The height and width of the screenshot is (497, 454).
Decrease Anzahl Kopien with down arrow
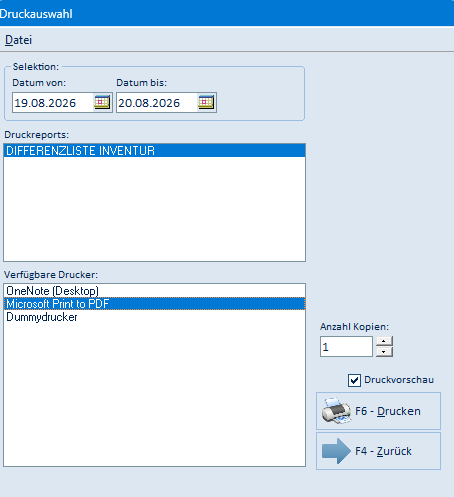[x=384, y=352]
